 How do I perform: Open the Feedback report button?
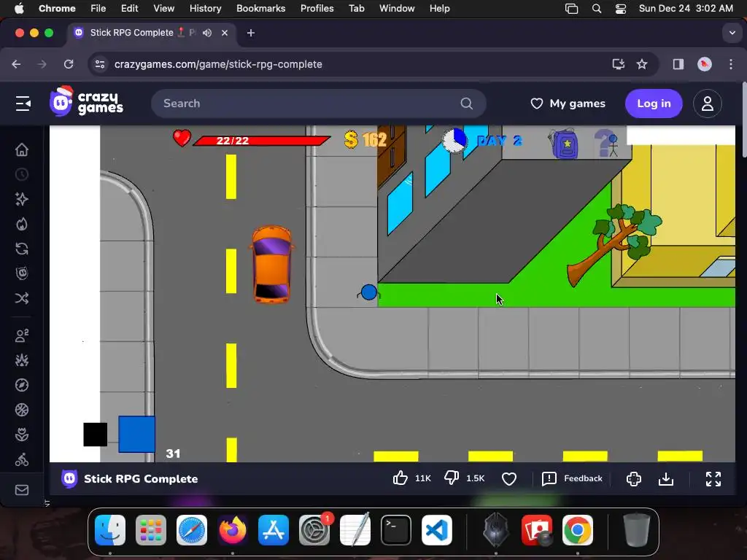tap(572, 478)
